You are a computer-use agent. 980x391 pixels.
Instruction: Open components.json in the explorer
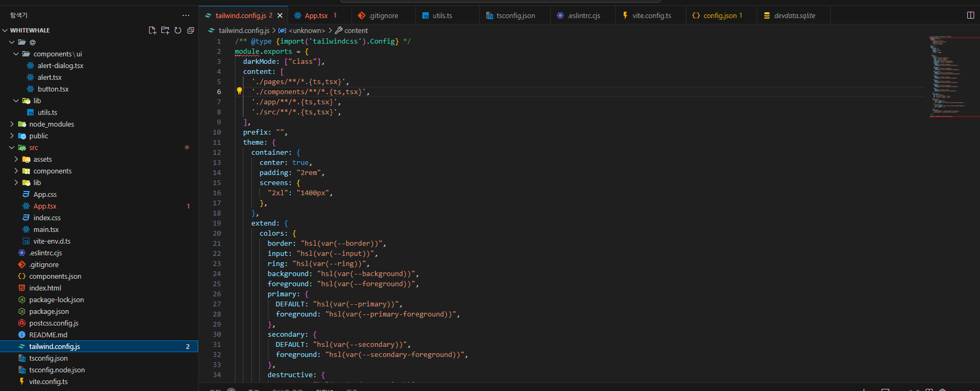99,276
